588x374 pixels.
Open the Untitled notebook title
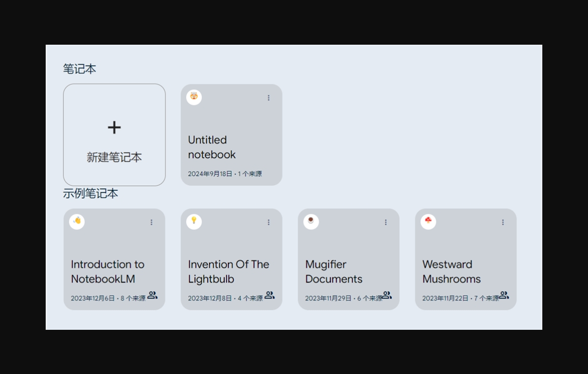(x=212, y=147)
